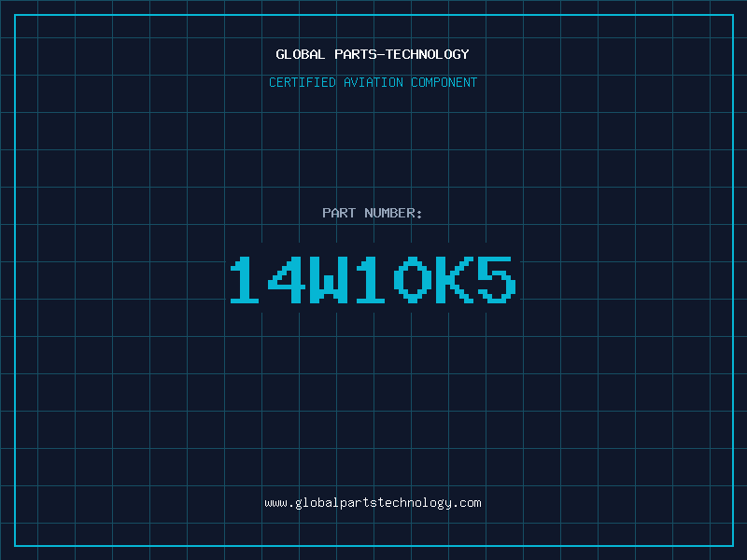Click the PART NUMBER: label
The height and width of the screenshot is (560, 747).
point(372,213)
